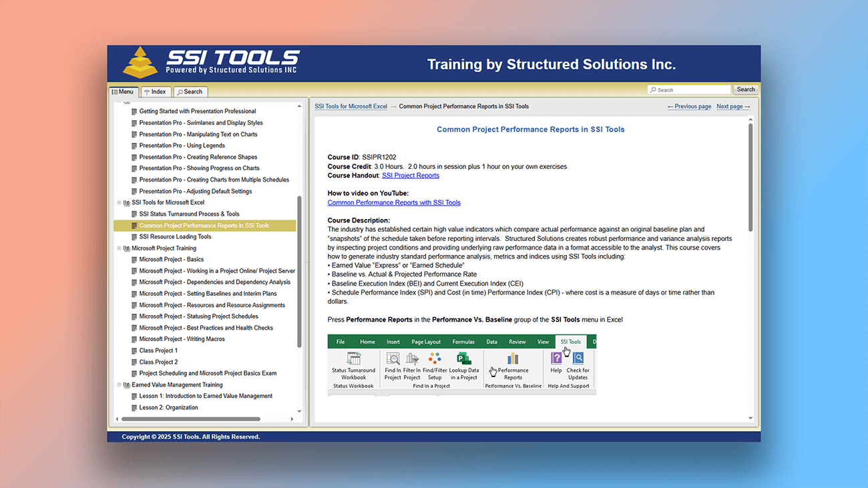868x488 pixels.
Task: Click the Status Turnaround Workbook ribbon icon
Action: tap(353, 358)
